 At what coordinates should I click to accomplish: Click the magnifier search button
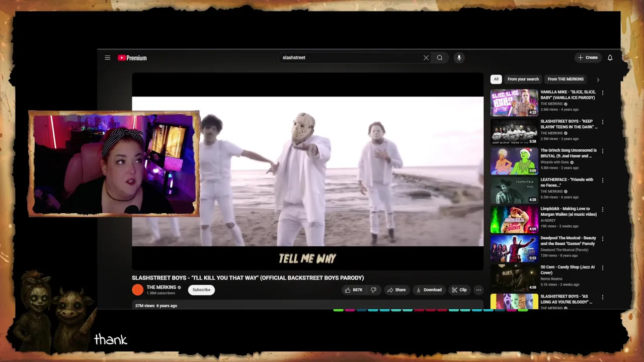point(440,58)
